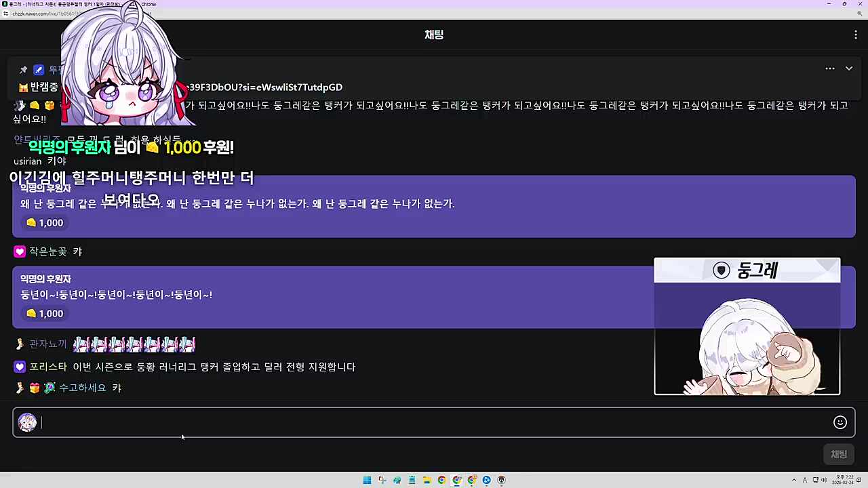Launch Chrome from the taskbar
This screenshot has width=868, height=488.
click(441, 480)
